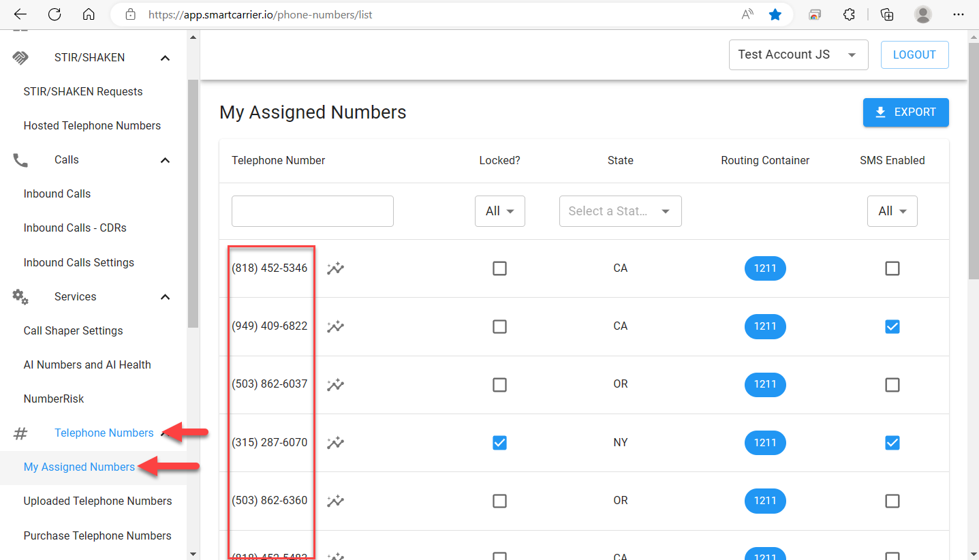The height and width of the screenshot is (560, 979).
Task: Disable SMS for (949) 409-6822
Action: 892,326
